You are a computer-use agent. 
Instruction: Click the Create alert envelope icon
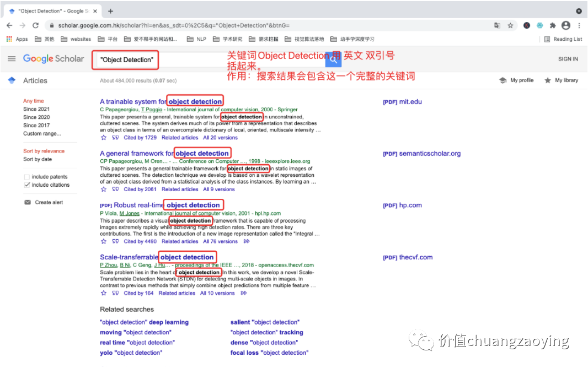tap(28, 202)
